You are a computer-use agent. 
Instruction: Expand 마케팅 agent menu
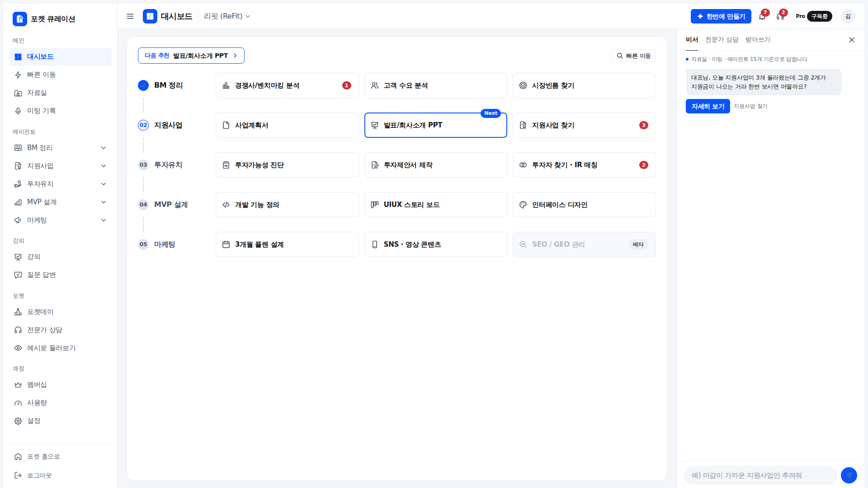[x=60, y=220]
